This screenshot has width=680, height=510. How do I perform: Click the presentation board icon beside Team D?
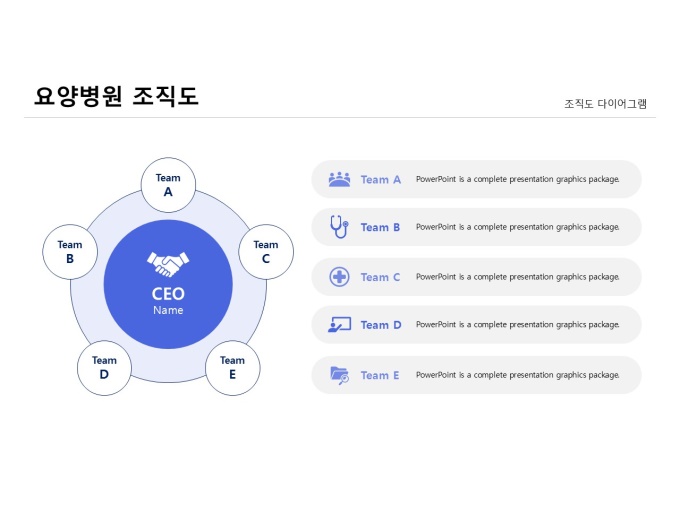coord(339,324)
